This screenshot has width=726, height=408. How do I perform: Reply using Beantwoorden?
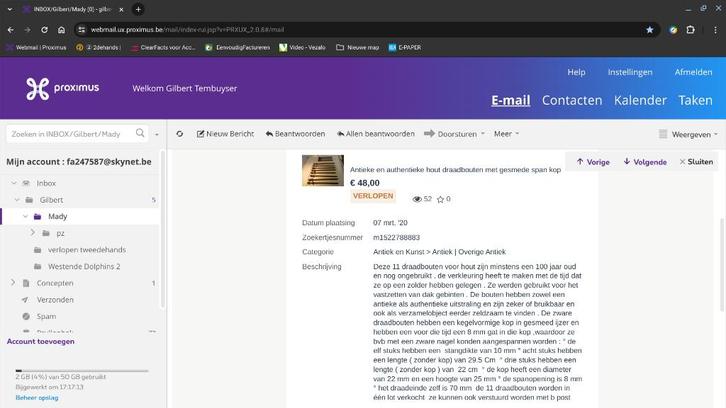coord(295,134)
